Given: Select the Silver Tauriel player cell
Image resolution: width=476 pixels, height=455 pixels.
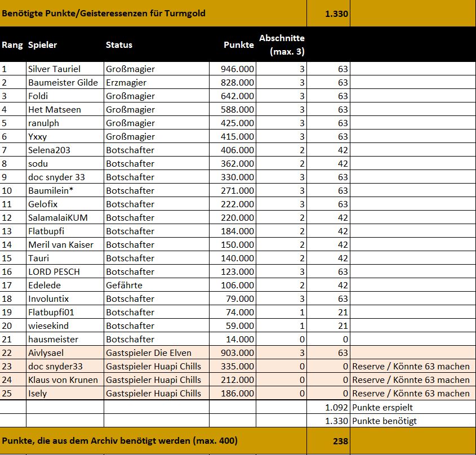Looking at the screenshot, I should coord(55,69).
